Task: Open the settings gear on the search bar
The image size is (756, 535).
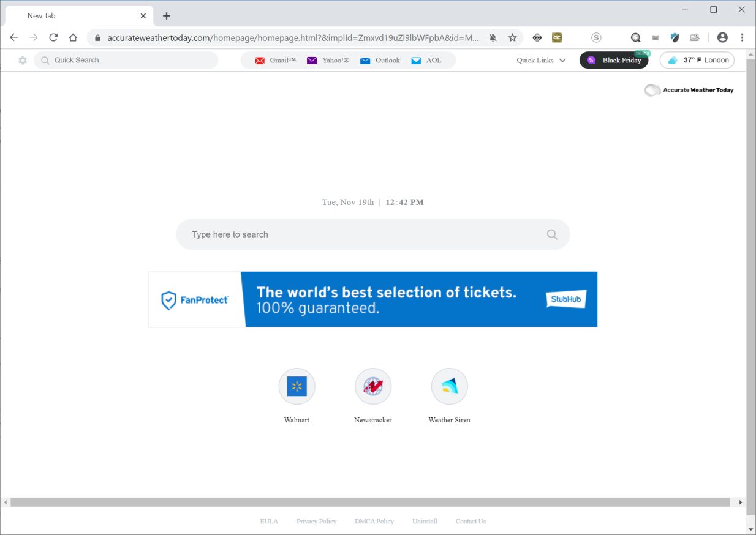Action: pos(23,60)
